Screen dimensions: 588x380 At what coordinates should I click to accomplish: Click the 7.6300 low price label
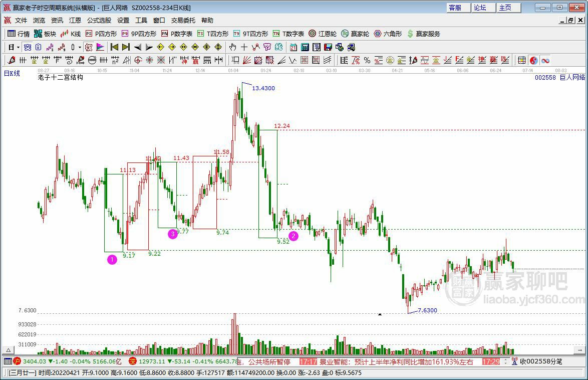point(428,310)
